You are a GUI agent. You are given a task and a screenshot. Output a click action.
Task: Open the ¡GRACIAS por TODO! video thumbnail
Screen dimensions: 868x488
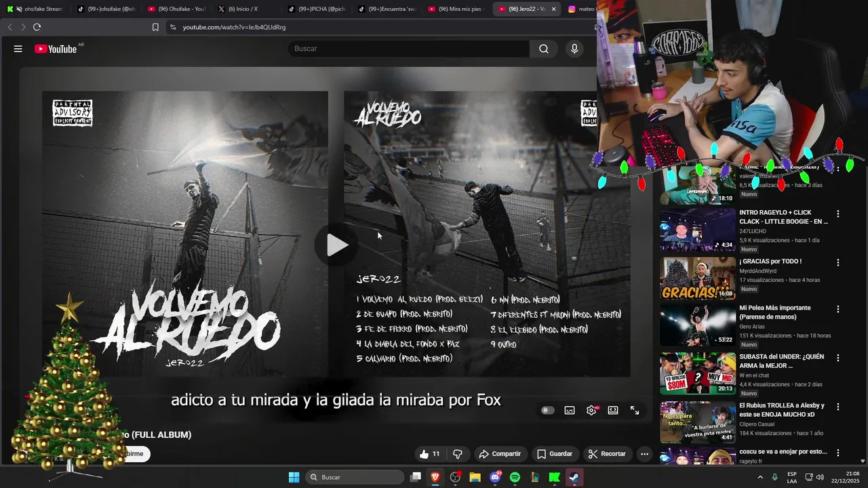pyautogui.click(x=698, y=279)
